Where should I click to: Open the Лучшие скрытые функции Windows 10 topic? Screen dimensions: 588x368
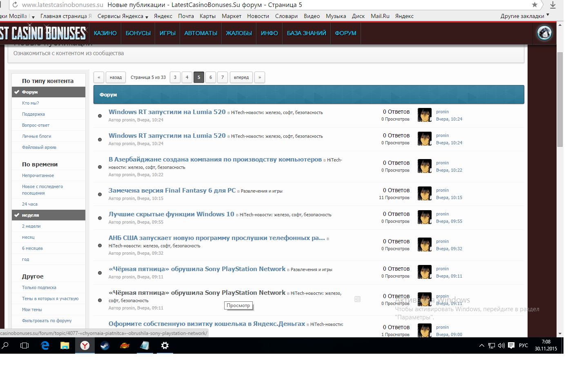pyautogui.click(x=171, y=214)
